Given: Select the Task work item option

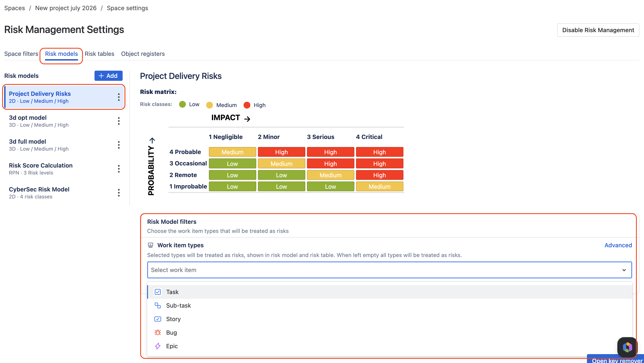Looking at the screenshot, I should (x=389, y=292).
